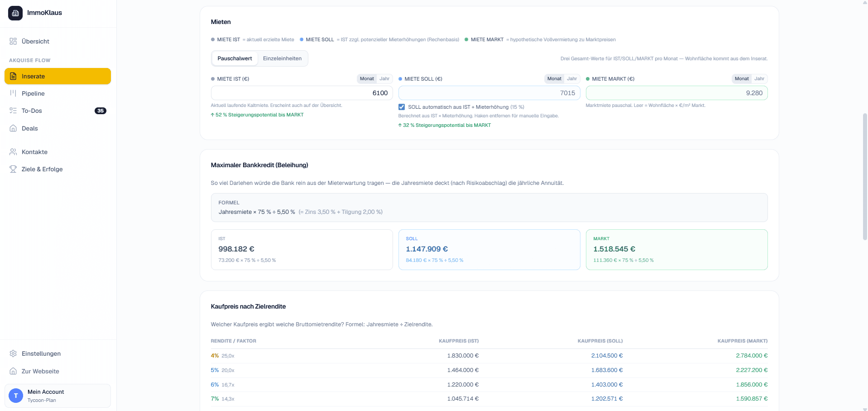
Task: Switch MIETE MARKT to Jahr
Action: (x=759, y=79)
